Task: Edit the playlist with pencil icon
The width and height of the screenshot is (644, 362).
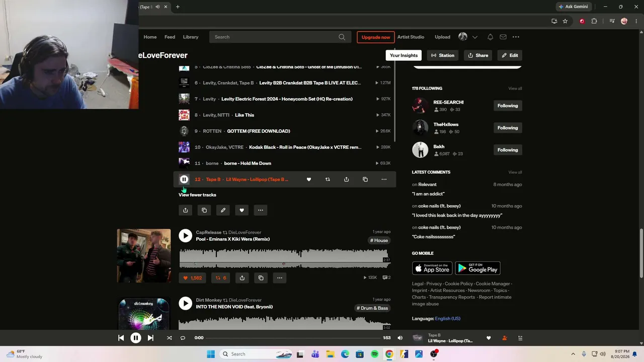Action: click(223, 210)
